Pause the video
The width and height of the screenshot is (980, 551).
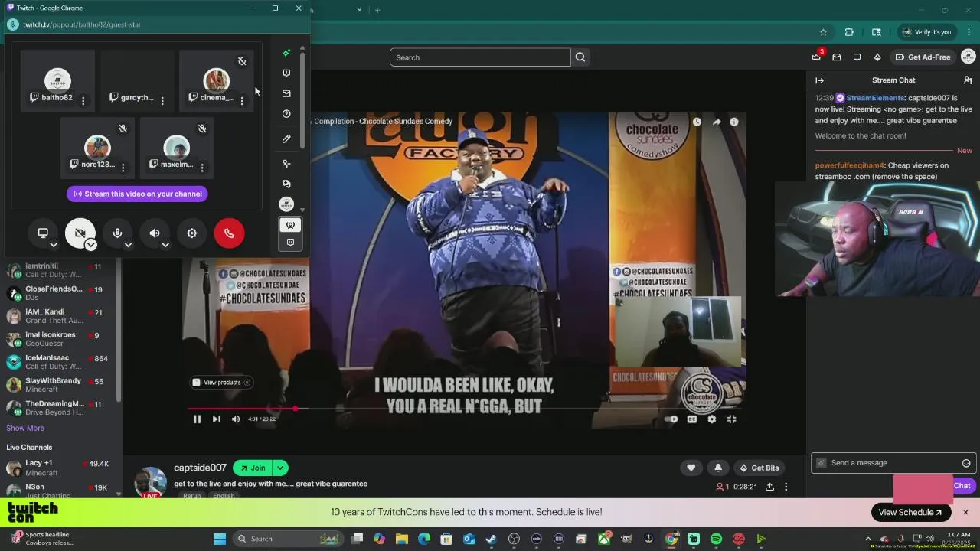click(197, 419)
